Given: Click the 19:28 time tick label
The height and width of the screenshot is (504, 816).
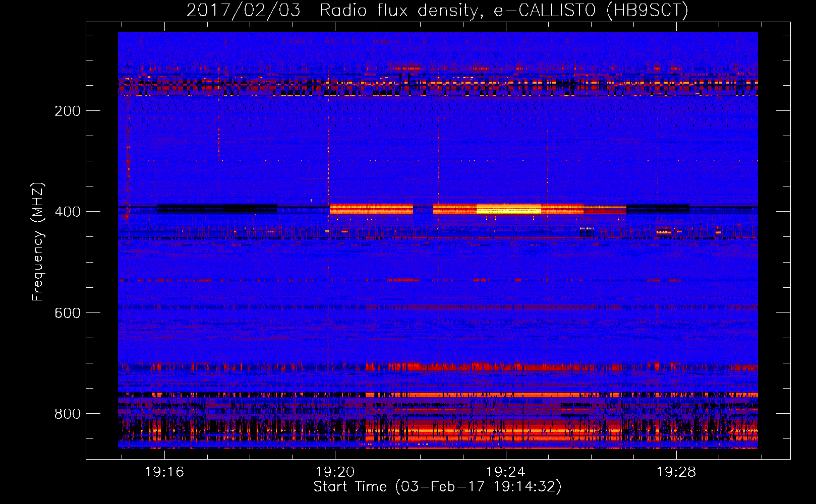Looking at the screenshot, I should [676, 472].
